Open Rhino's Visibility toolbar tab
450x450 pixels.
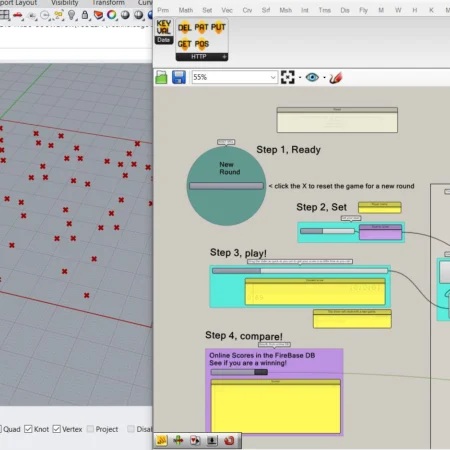pyautogui.click(x=64, y=3)
